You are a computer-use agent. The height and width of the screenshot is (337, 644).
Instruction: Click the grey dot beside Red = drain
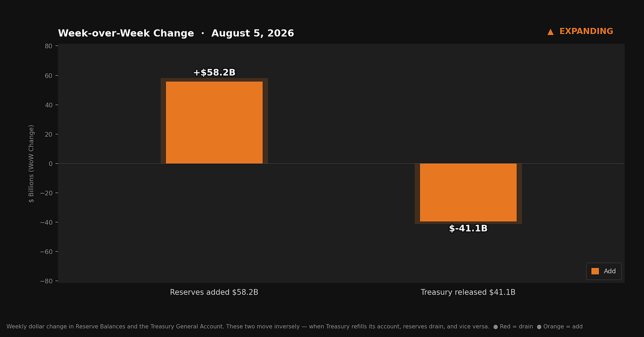[495, 327]
